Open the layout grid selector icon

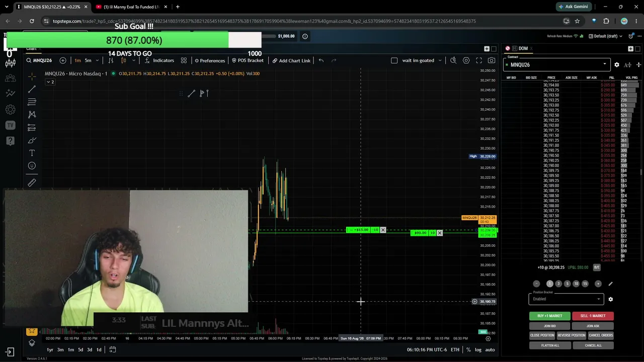(x=184, y=60)
